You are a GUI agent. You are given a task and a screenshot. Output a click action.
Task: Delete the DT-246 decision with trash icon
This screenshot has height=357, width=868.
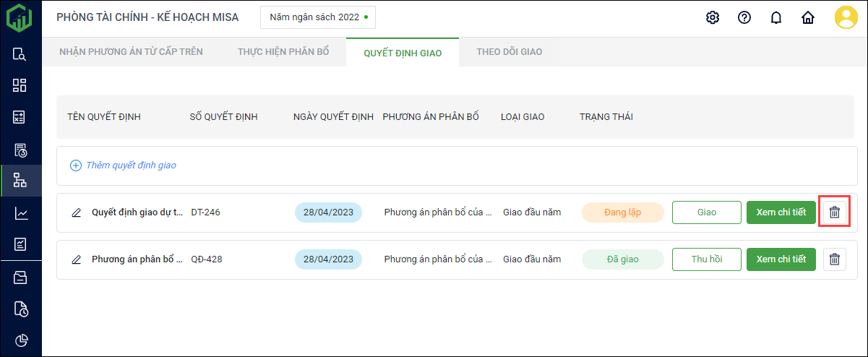tap(834, 212)
